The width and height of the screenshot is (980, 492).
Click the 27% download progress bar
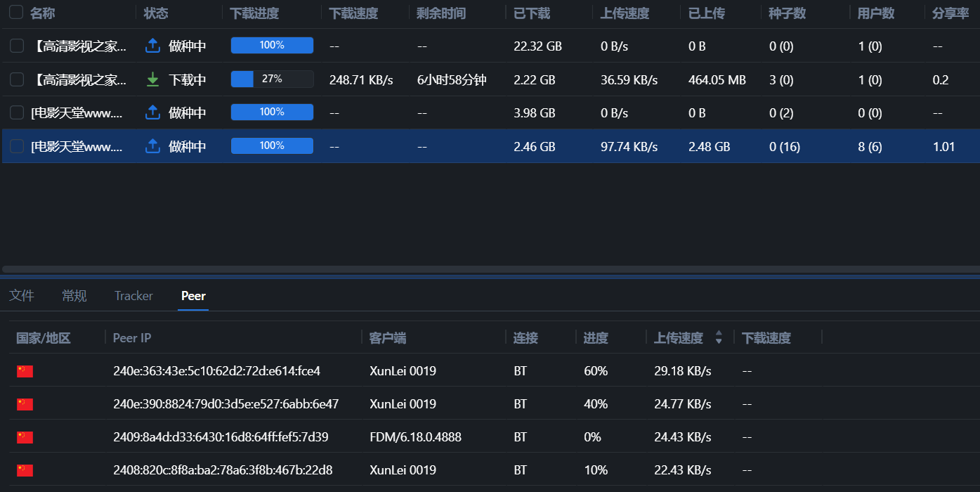272,79
